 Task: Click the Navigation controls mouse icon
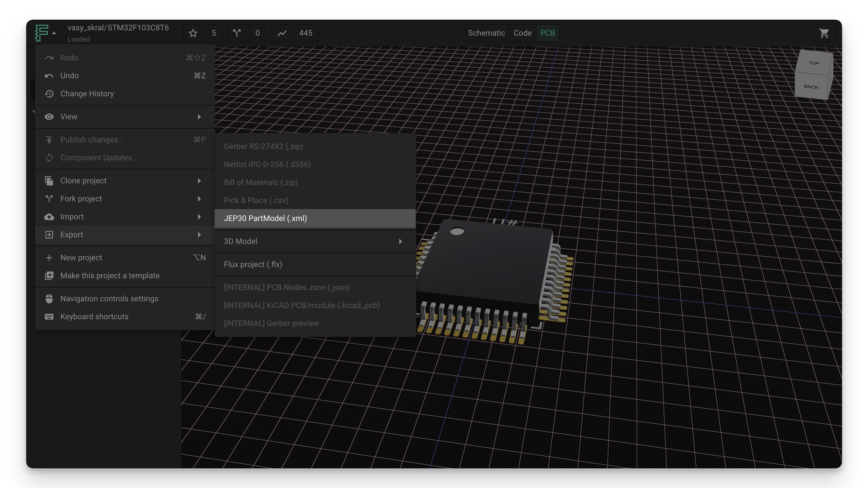(49, 299)
